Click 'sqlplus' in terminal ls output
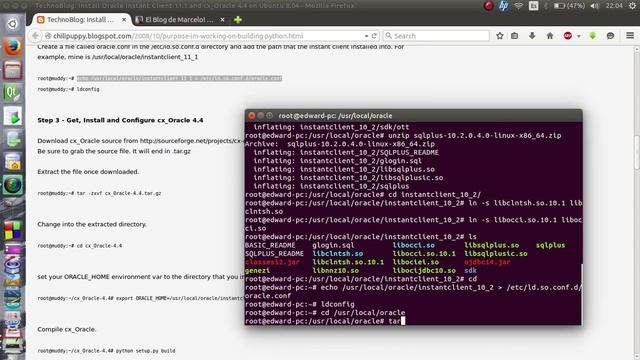 (x=550, y=245)
